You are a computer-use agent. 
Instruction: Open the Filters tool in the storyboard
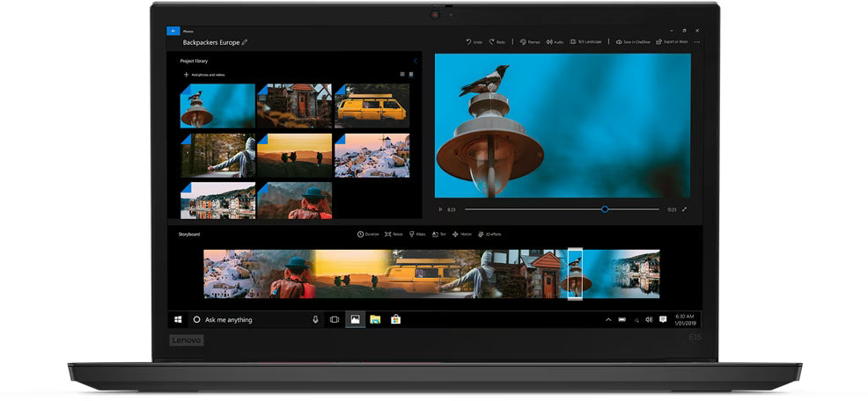[417, 235]
